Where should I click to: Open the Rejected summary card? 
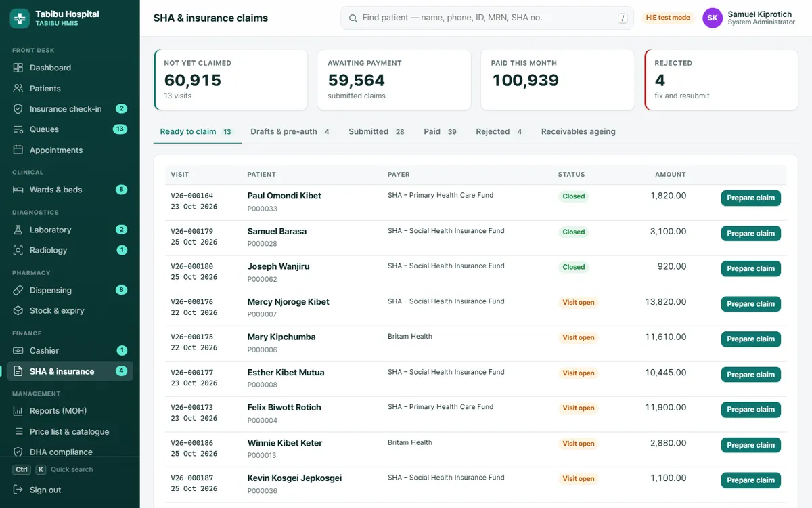click(721, 80)
